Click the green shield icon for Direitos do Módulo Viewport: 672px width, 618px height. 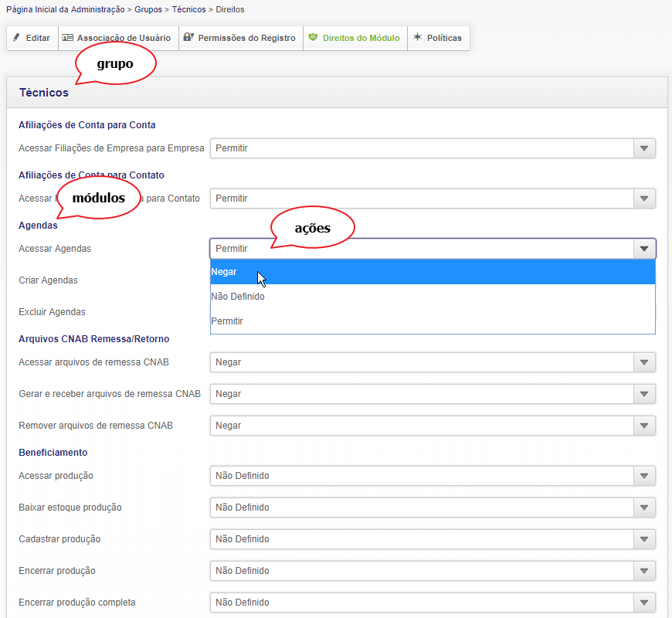click(x=313, y=38)
